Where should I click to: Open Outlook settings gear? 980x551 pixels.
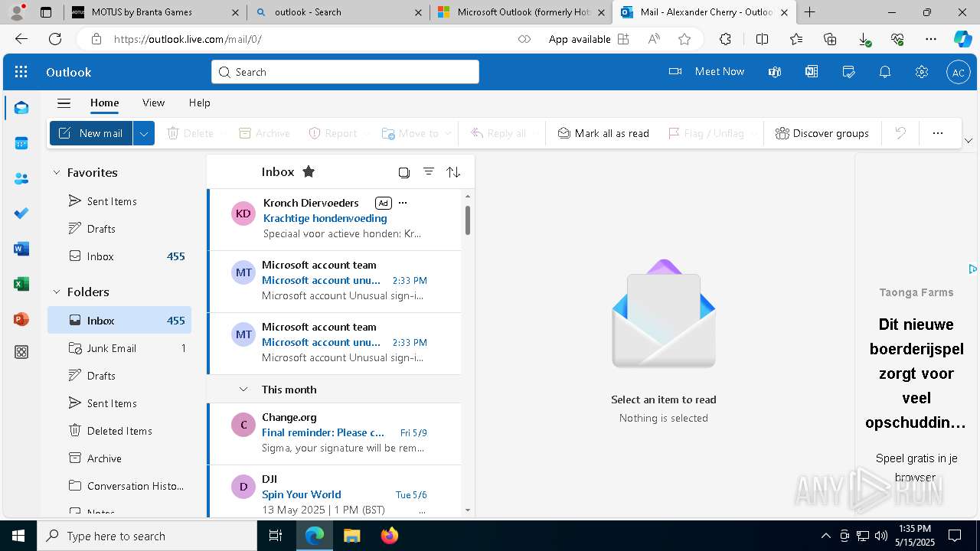(922, 72)
